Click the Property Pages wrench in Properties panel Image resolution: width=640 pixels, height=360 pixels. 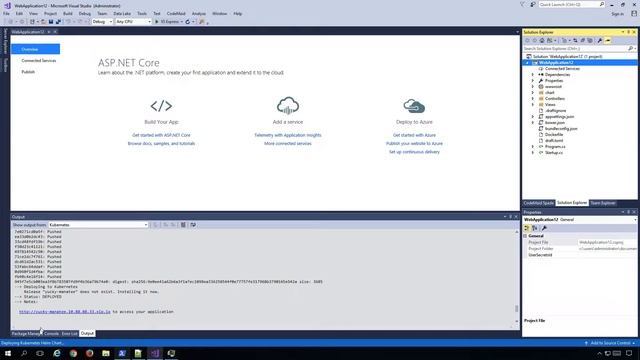[544, 228]
